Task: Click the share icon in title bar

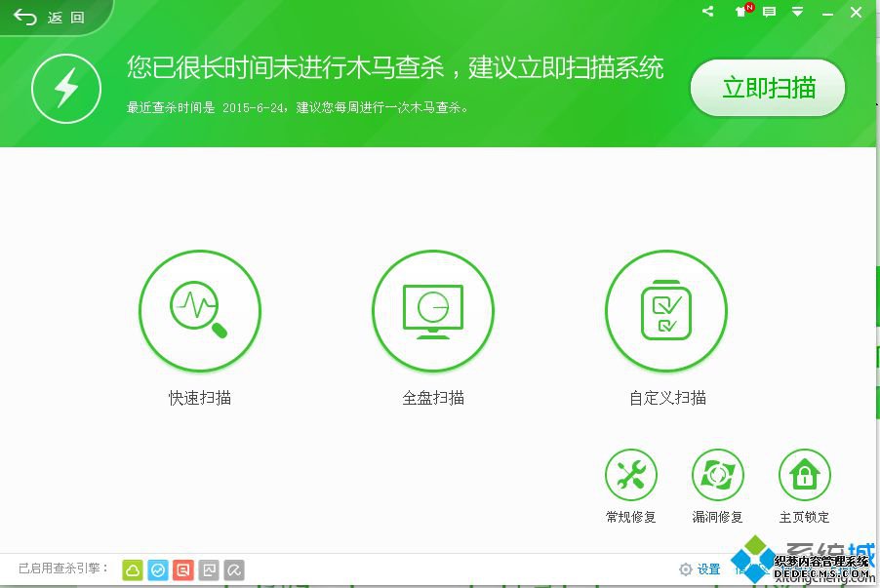Action: pyautogui.click(x=708, y=12)
